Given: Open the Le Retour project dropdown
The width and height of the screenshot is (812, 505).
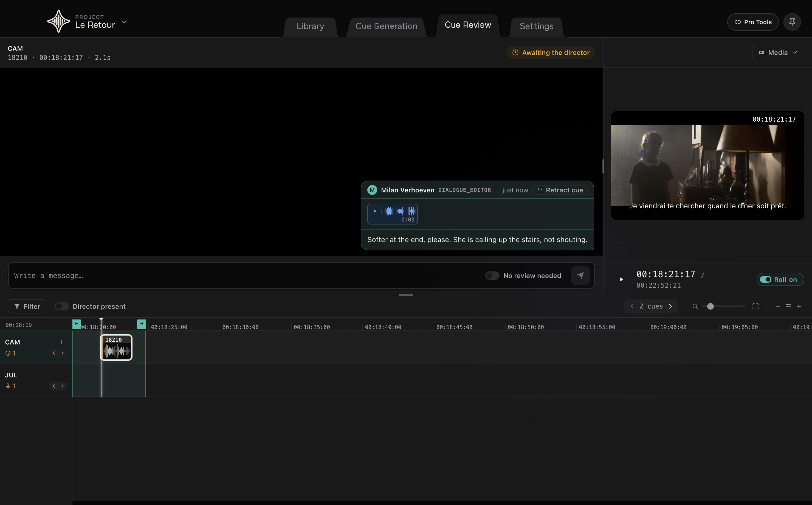Looking at the screenshot, I should point(124,22).
